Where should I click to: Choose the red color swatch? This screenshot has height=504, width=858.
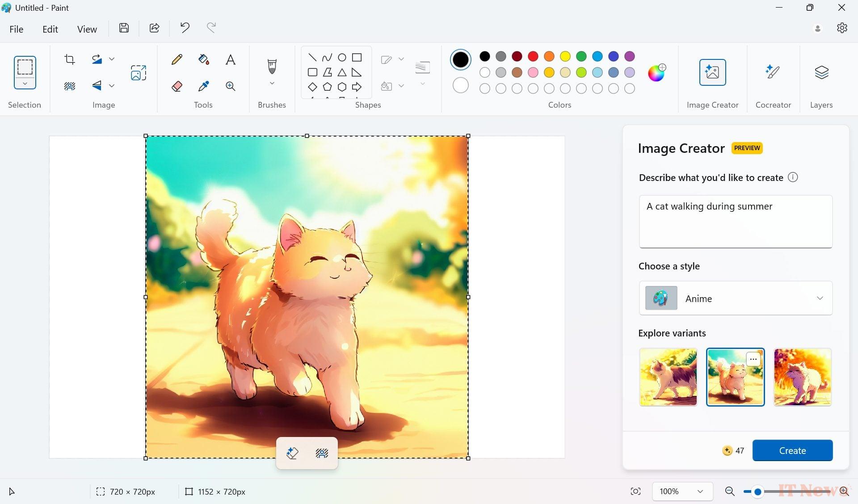tap(533, 56)
